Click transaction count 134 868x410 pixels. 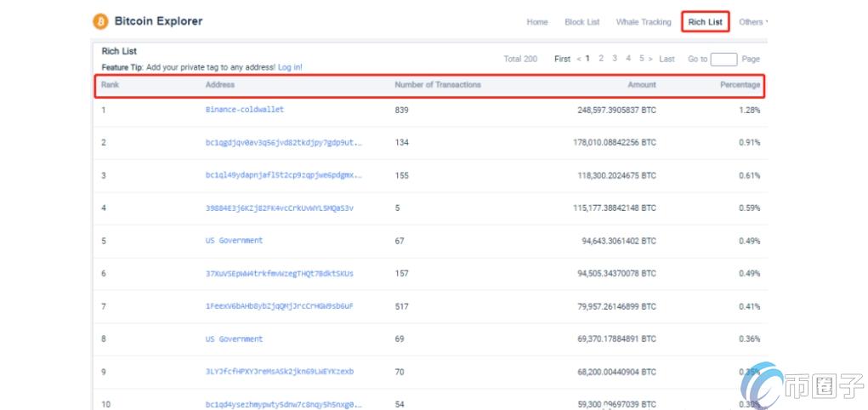click(401, 142)
